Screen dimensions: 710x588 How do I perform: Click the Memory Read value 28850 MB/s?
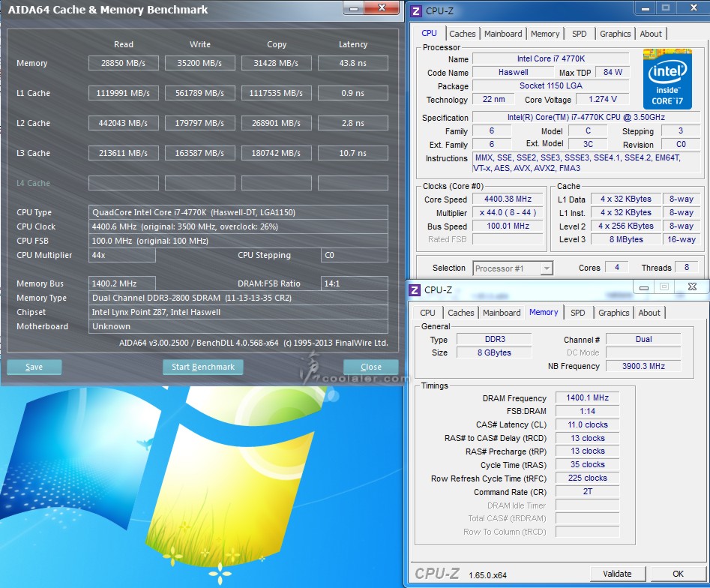pos(123,63)
